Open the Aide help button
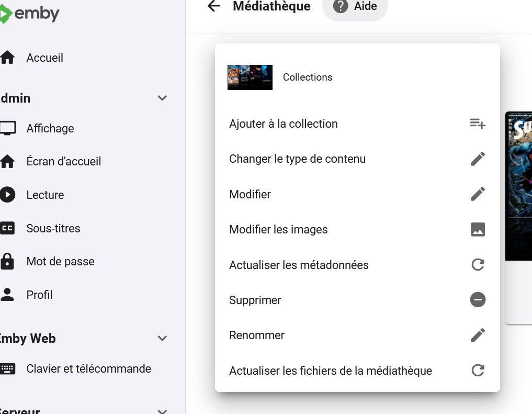 tap(355, 7)
